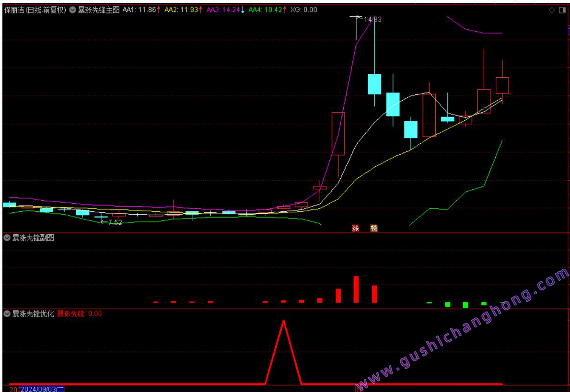Image resolution: width=570 pixels, height=392 pixels.
Task: Click the 暴涨先锋主图 indicator name
Action: 99,10
